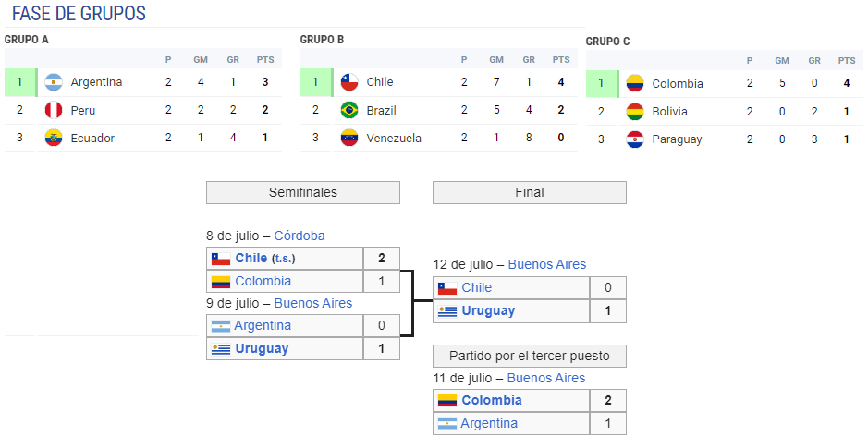
Task: Open Buenos Aires link for 12 de julio final
Action: 547,264
